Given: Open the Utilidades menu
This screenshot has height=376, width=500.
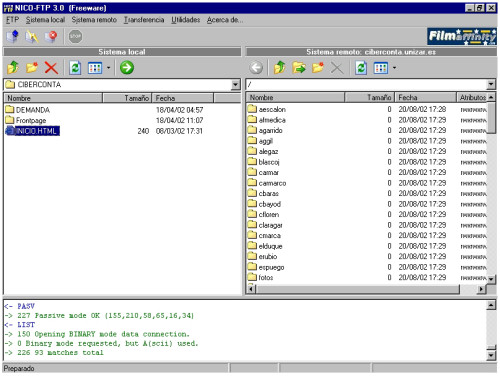Looking at the screenshot, I should pyautogui.click(x=185, y=20).
